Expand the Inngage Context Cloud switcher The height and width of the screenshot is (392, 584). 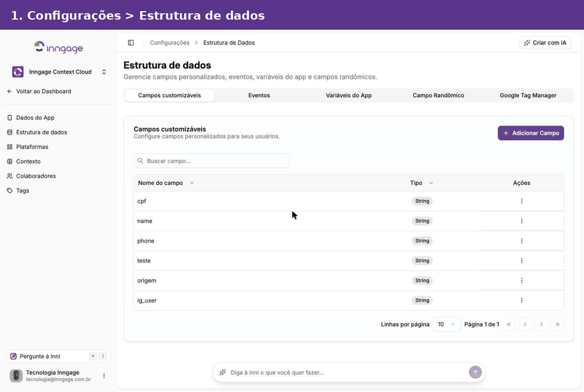click(104, 72)
